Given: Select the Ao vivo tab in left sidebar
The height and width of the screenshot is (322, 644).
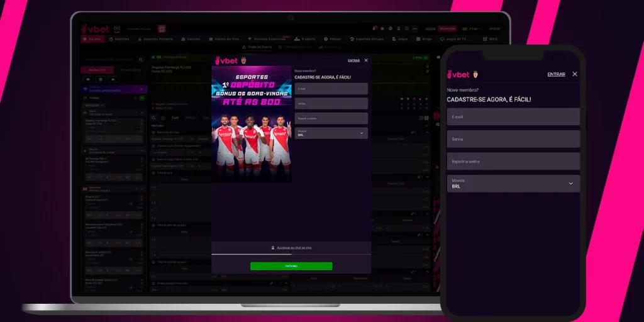Looking at the screenshot, I should pos(97,70).
